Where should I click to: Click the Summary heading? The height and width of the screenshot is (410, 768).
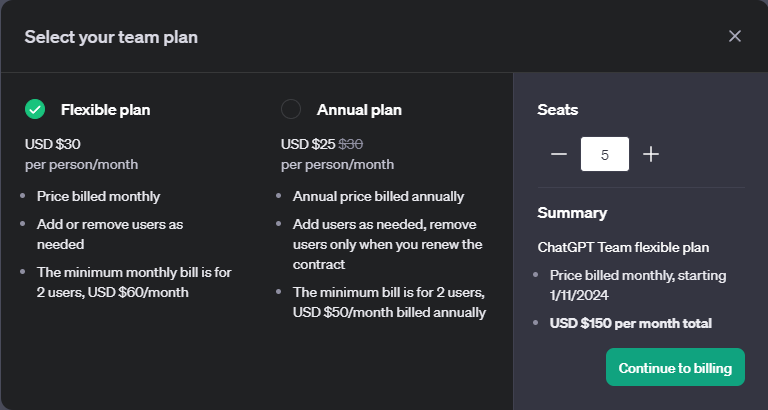[572, 213]
